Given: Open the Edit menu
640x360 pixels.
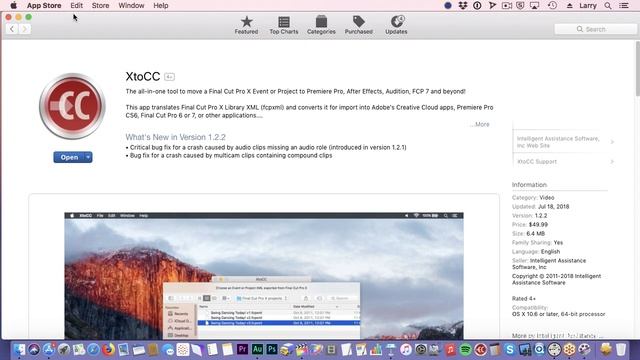Looking at the screenshot, I should pyautogui.click(x=76, y=5).
